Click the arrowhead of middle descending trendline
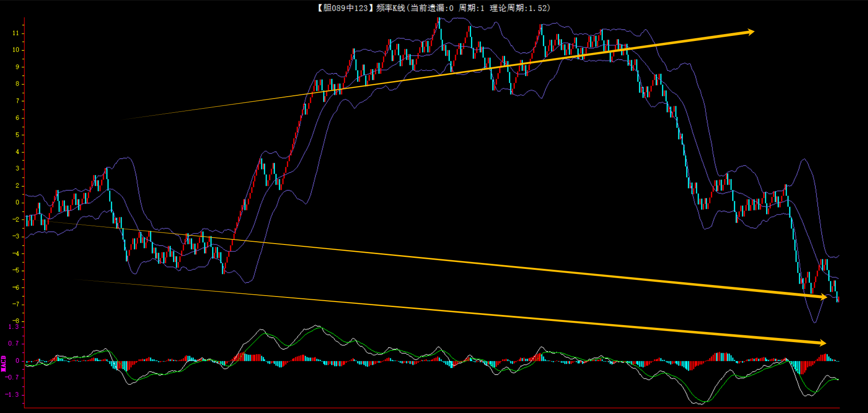This screenshot has height=413, width=868. 823,297
